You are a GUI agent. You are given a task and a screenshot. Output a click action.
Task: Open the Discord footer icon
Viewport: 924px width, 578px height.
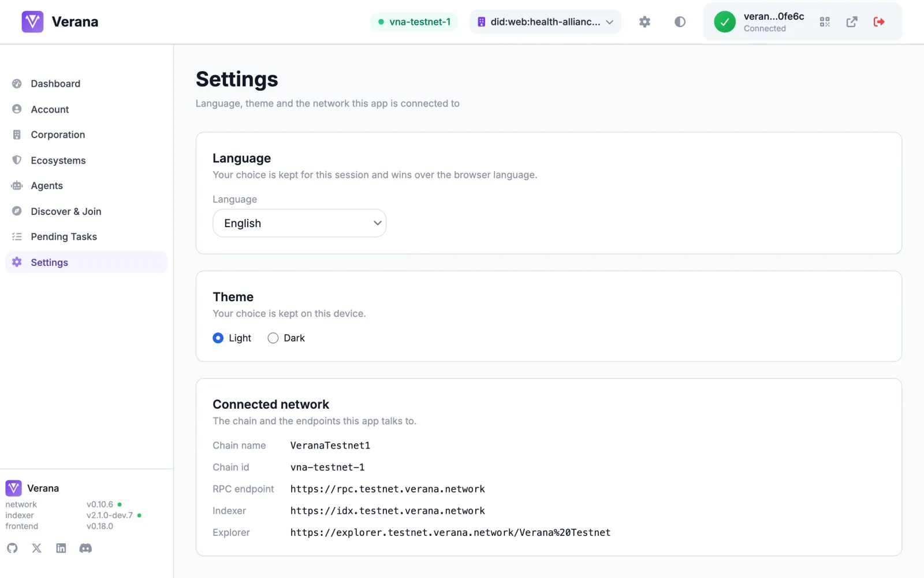point(85,548)
